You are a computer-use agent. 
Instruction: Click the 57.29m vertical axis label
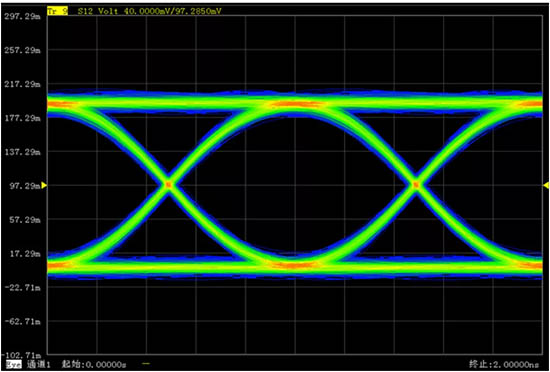tap(25, 220)
